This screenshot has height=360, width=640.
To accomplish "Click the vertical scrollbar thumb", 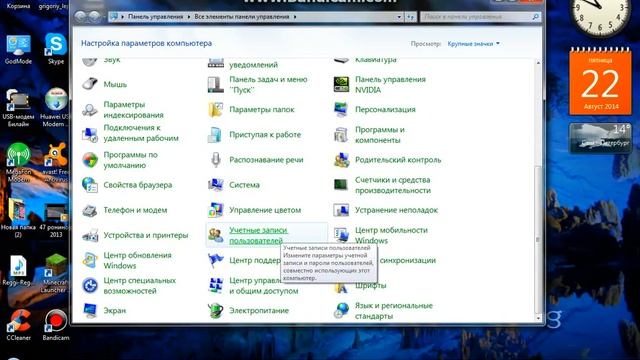I will 538,240.
